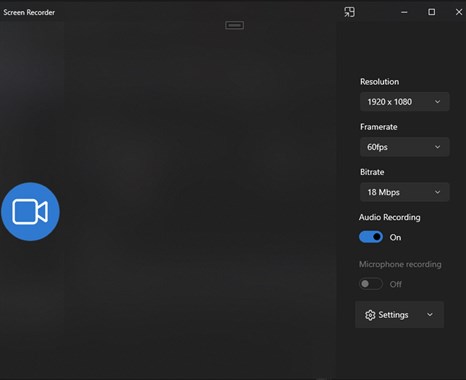The image size is (466, 380).
Task: Click the Settings button
Action: [x=399, y=315]
